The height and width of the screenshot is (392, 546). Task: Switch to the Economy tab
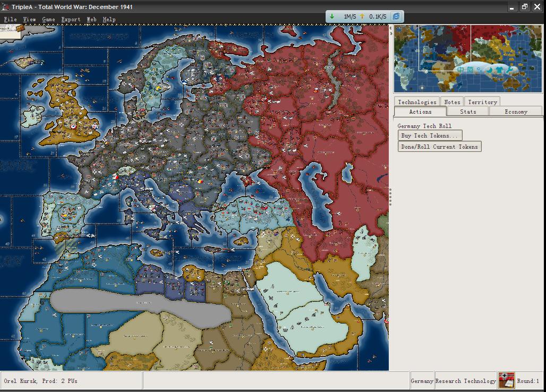[516, 112]
